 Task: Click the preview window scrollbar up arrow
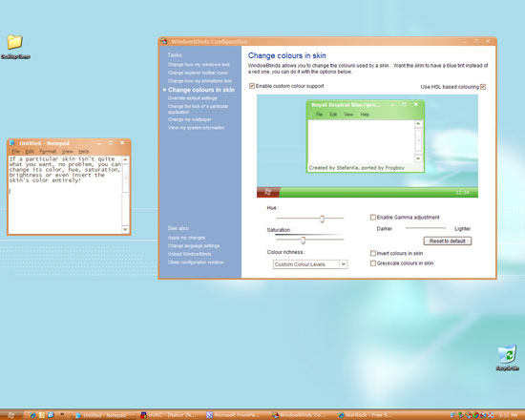click(418, 124)
